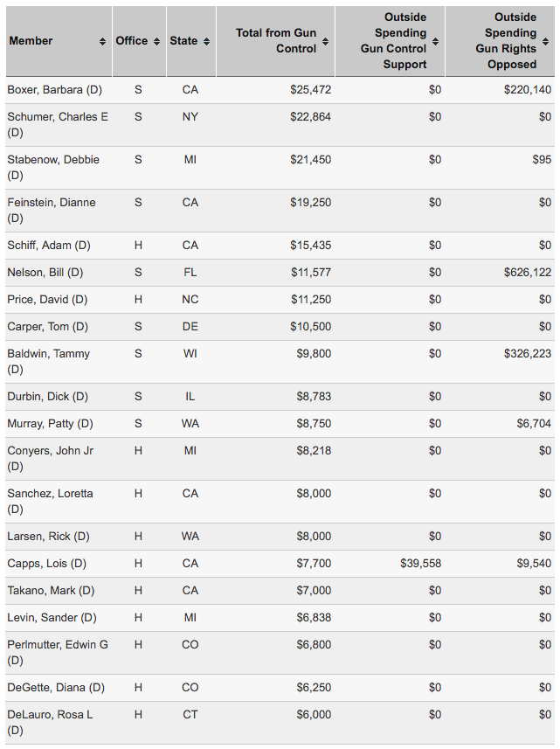Sort table by Member column header
The height and width of the screenshot is (749, 560).
click(x=31, y=41)
